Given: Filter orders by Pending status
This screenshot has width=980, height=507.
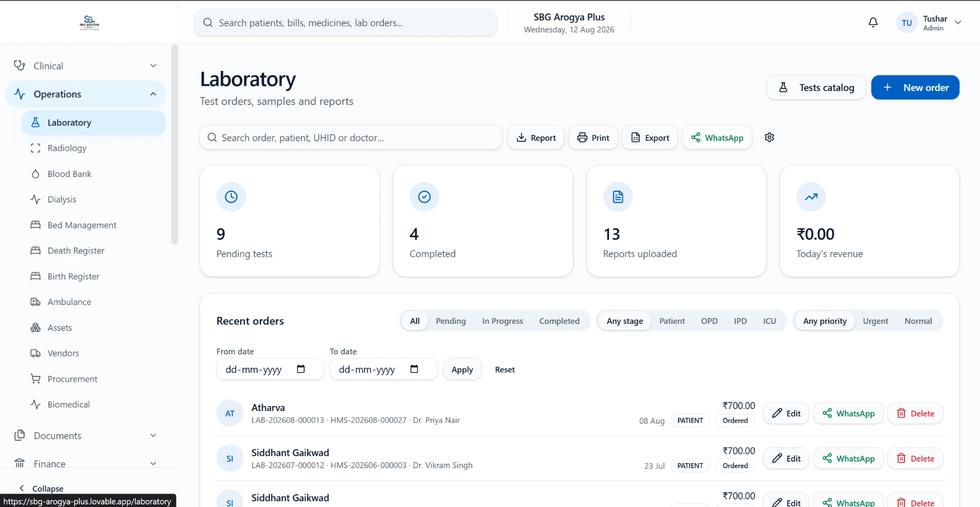Looking at the screenshot, I should pos(451,321).
